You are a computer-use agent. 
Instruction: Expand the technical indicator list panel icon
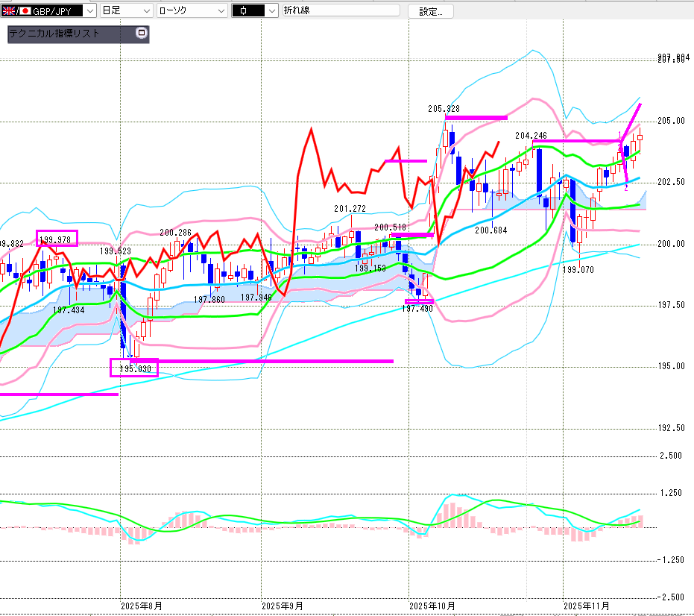[142, 34]
